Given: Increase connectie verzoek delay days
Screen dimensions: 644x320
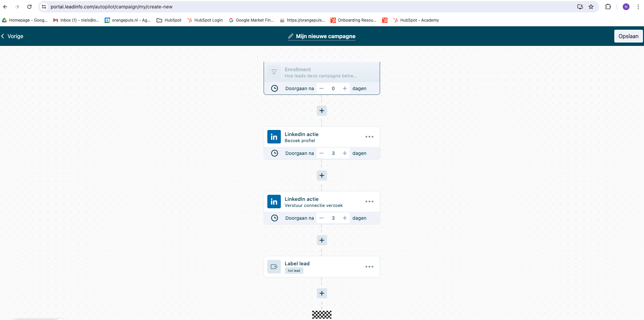Looking at the screenshot, I should (x=345, y=218).
